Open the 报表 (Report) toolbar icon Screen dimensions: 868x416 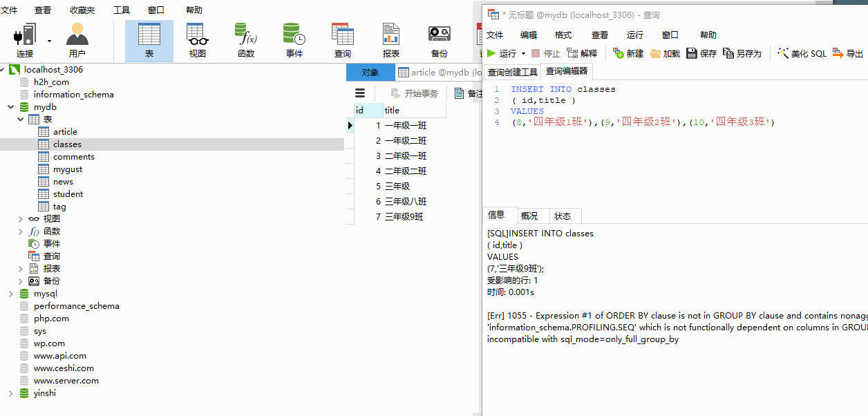click(x=391, y=40)
